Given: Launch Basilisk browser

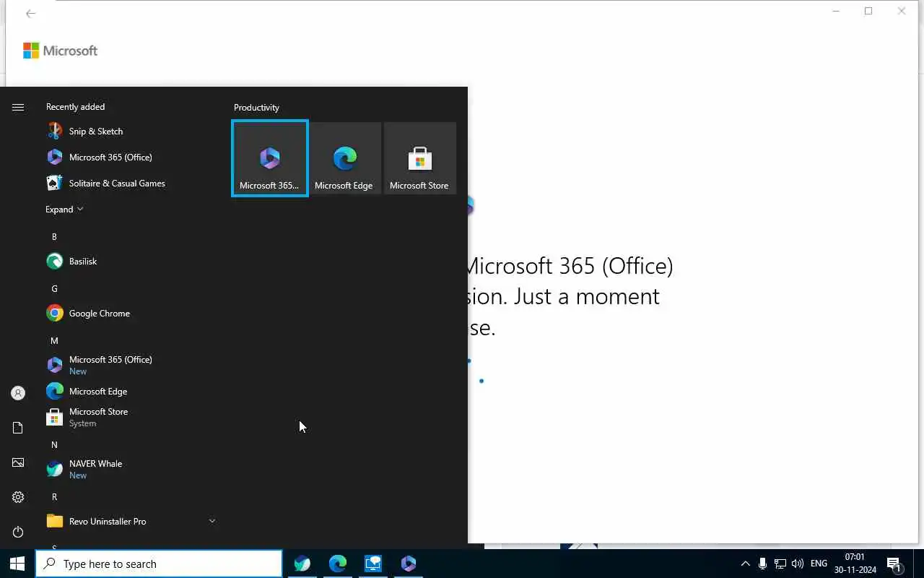Looking at the screenshot, I should click(x=130, y=262).
